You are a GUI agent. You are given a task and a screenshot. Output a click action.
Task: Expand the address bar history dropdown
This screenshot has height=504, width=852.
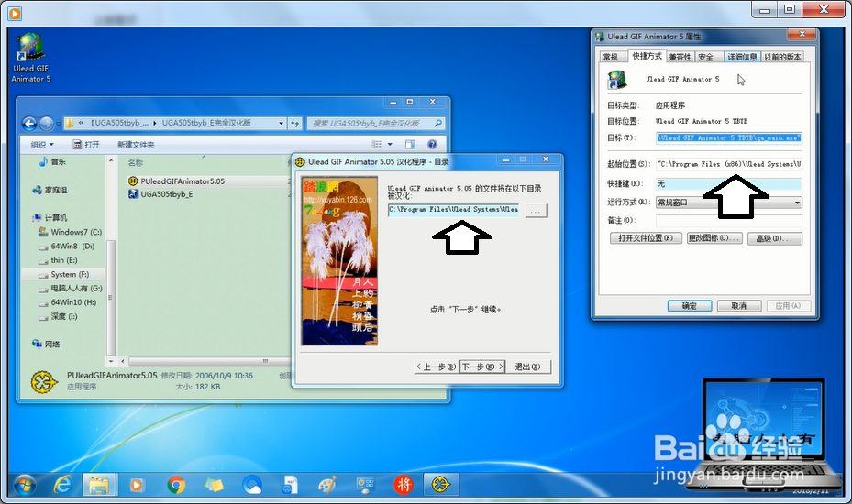[281, 124]
